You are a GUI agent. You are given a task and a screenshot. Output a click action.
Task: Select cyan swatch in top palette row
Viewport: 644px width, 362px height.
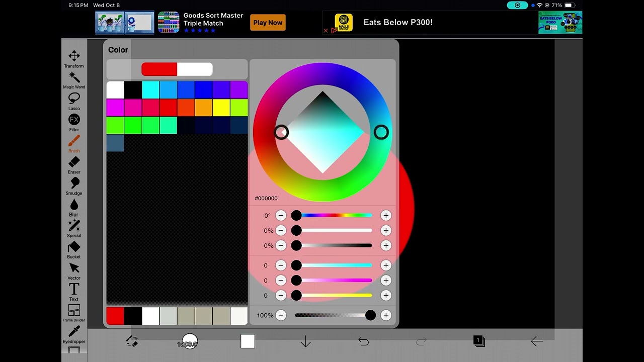pos(150,90)
